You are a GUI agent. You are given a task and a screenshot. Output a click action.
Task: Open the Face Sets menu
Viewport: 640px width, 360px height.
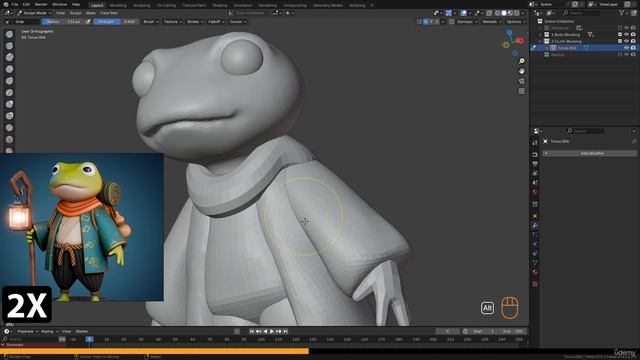pyautogui.click(x=109, y=13)
